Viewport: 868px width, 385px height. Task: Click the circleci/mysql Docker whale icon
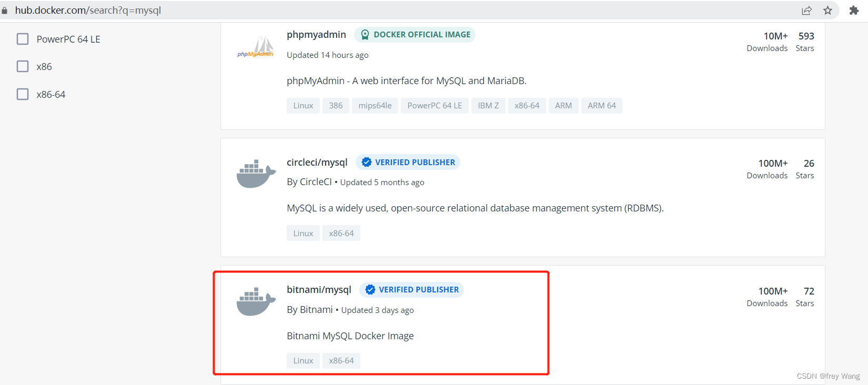[256, 174]
